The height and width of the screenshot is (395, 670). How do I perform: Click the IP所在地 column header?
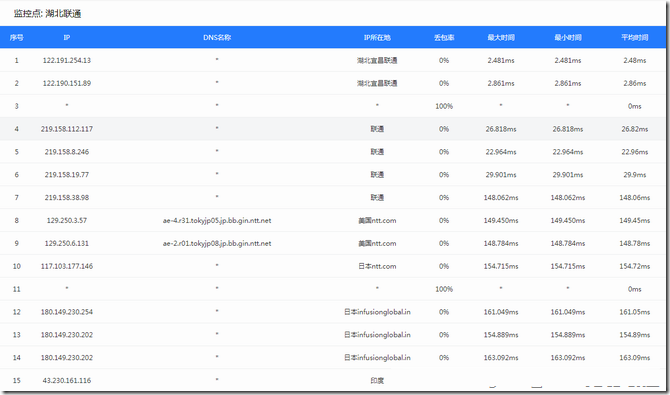coord(377,38)
